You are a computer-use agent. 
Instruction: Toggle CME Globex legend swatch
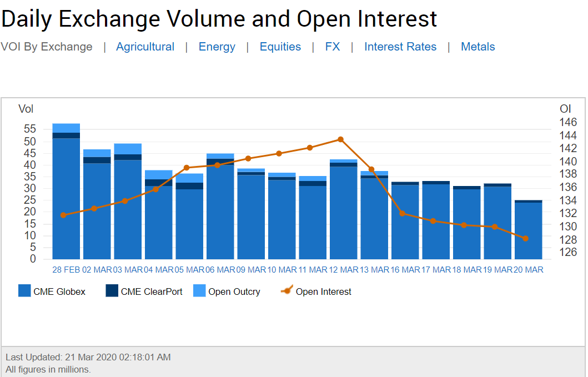tap(24, 291)
